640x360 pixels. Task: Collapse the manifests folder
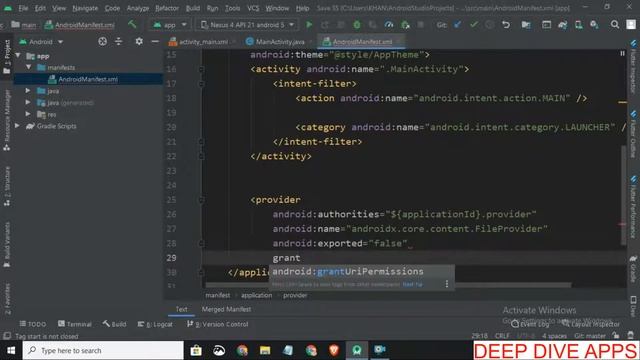pos(29,67)
